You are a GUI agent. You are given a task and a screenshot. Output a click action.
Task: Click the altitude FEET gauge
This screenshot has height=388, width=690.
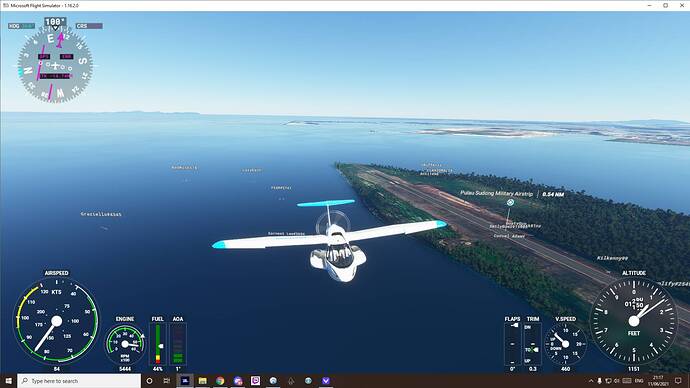634,321
